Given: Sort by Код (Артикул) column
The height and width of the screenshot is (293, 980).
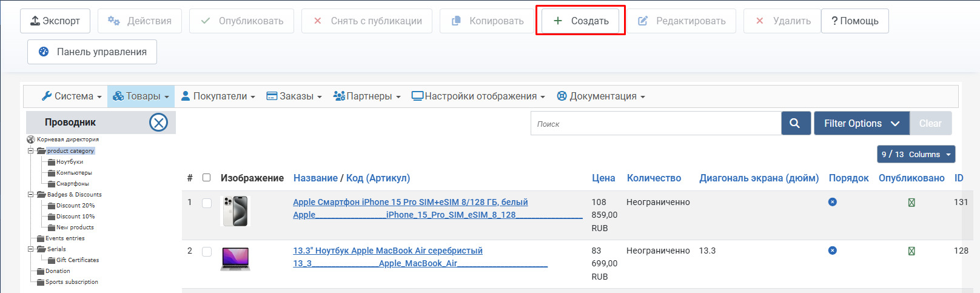Looking at the screenshot, I should tap(378, 178).
